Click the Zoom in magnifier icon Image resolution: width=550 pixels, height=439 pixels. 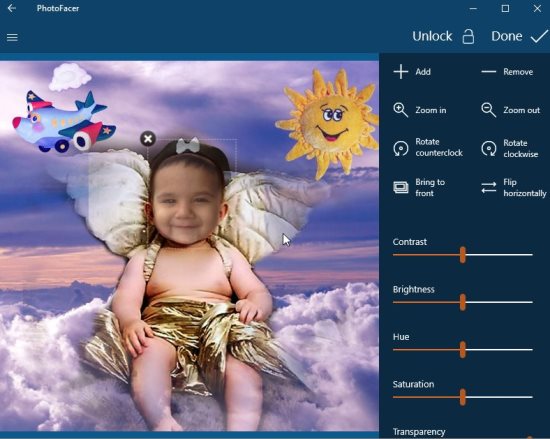point(401,110)
